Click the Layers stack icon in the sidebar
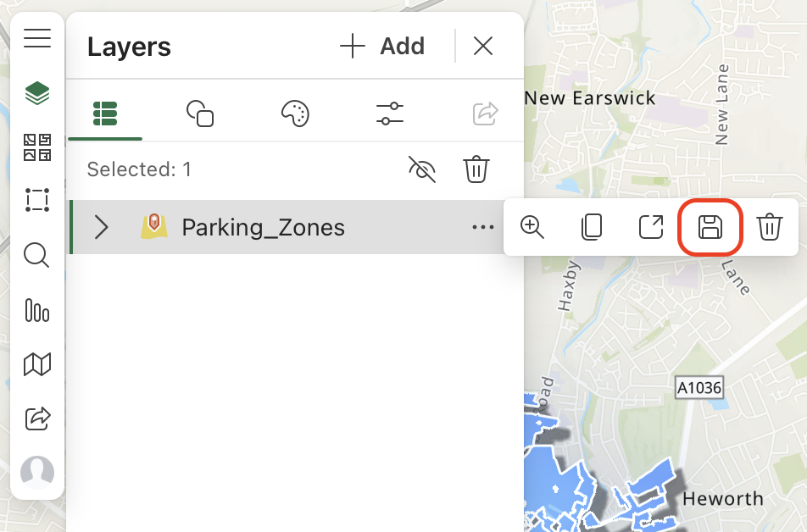This screenshot has height=532, width=807. (x=37, y=92)
